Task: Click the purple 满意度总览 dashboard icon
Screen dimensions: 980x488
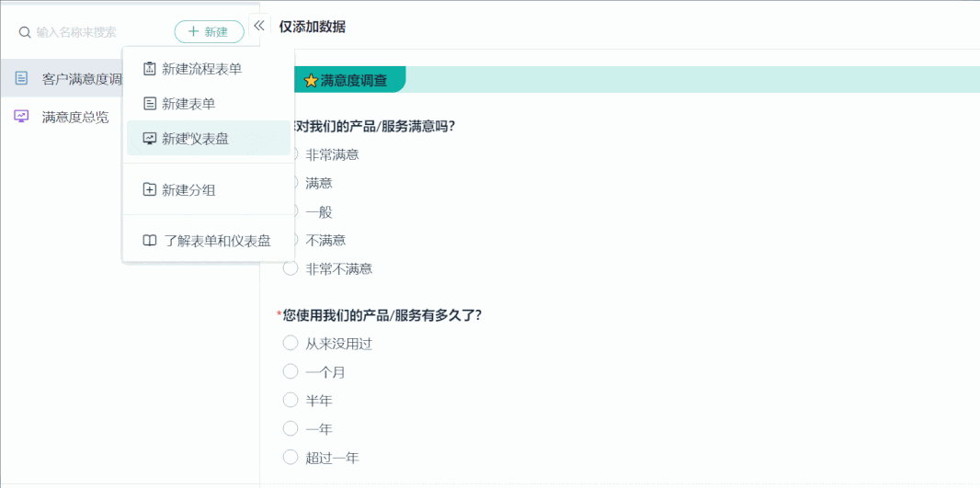Action: tap(21, 116)
